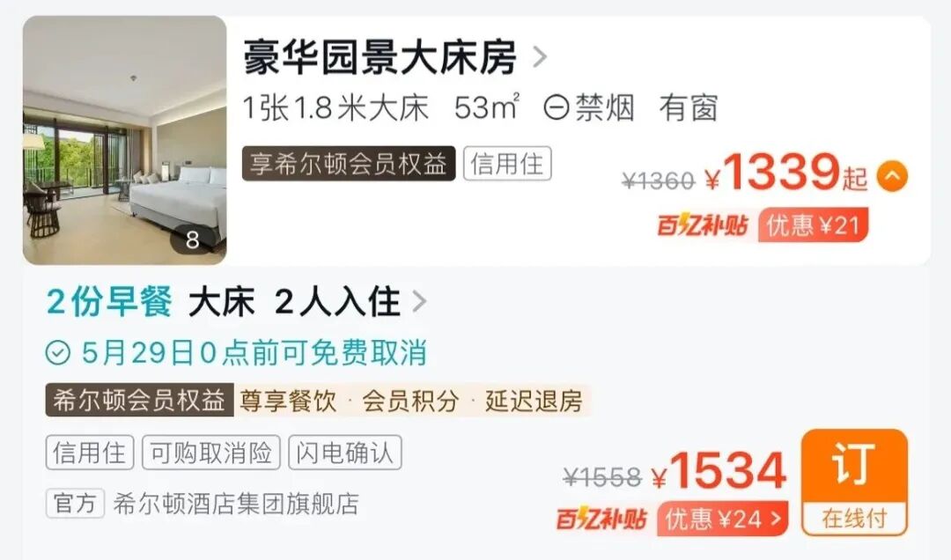951x560 pixels.
Task: Tap the lower 百亿补贴 subsidy logo
Action: [x=601, y=519]
